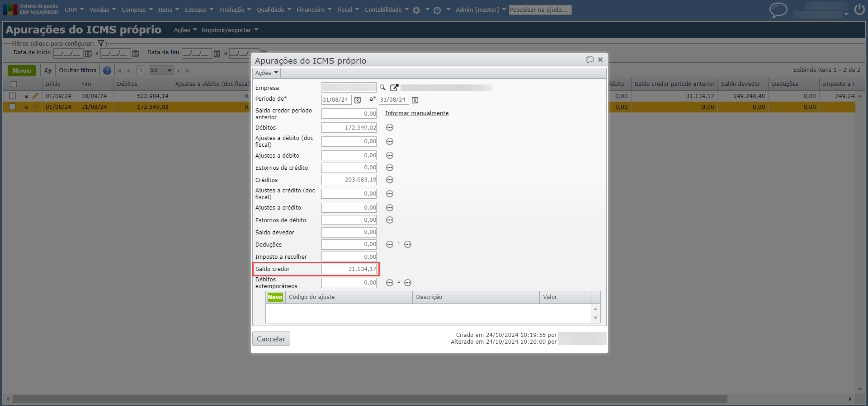The height and width of the screenshot is (406, 868).
Task: Click the Saldo credor período anterior field
Action: [349, 114]
